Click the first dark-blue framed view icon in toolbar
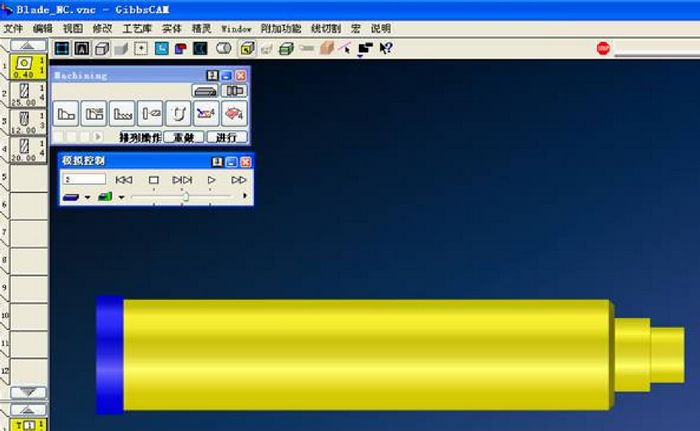Screen dimensions: 700x431 [x=62, y=48]
